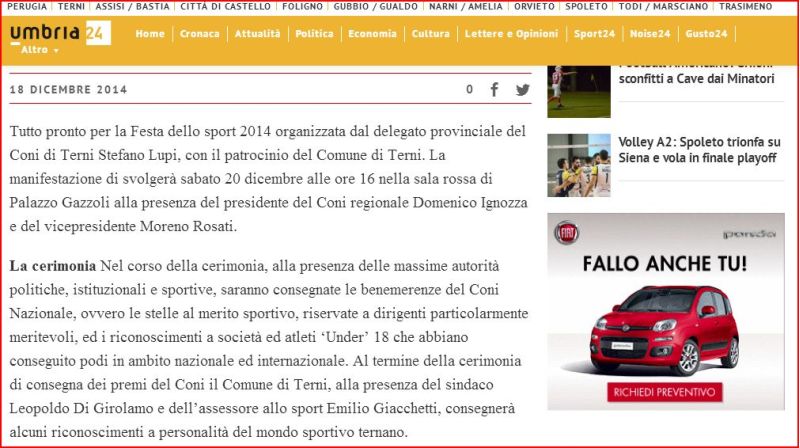Open volleyball players article thumbnail
The width and height of the screenshot is (800, 448).
tap(578, 165)
